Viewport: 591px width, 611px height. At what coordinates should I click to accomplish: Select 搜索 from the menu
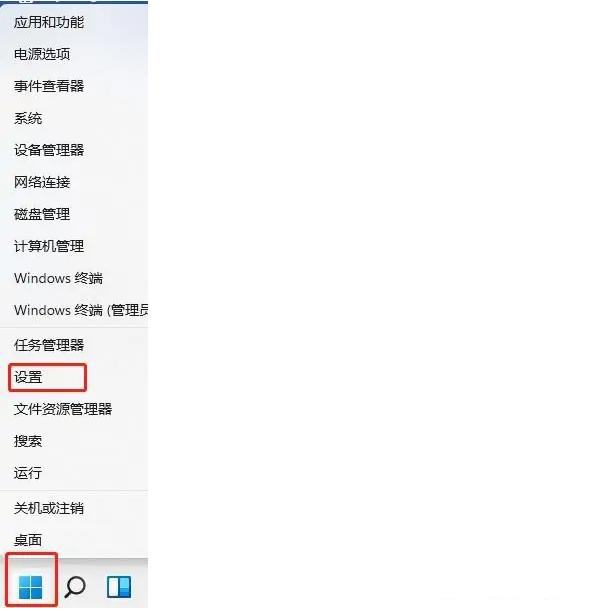pyautogui.click(x=74, y=441)
